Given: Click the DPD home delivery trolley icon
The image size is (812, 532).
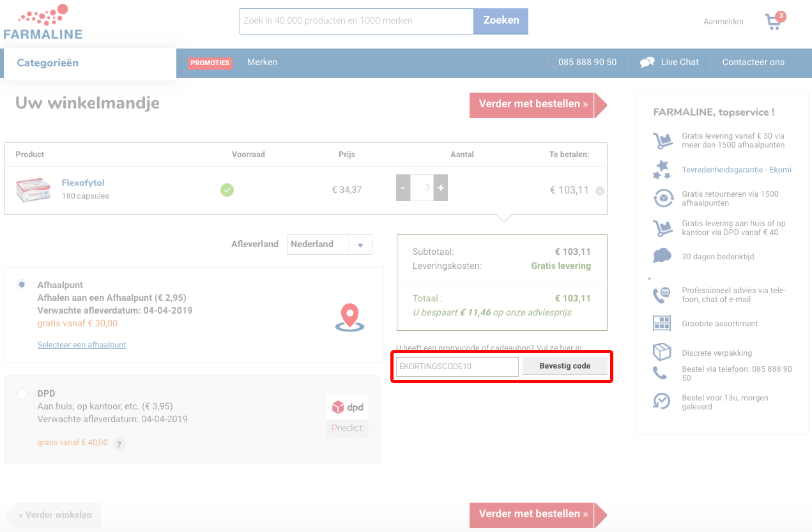Looking at the screenshot, I should pyautogui.click(x=662, y=228).
